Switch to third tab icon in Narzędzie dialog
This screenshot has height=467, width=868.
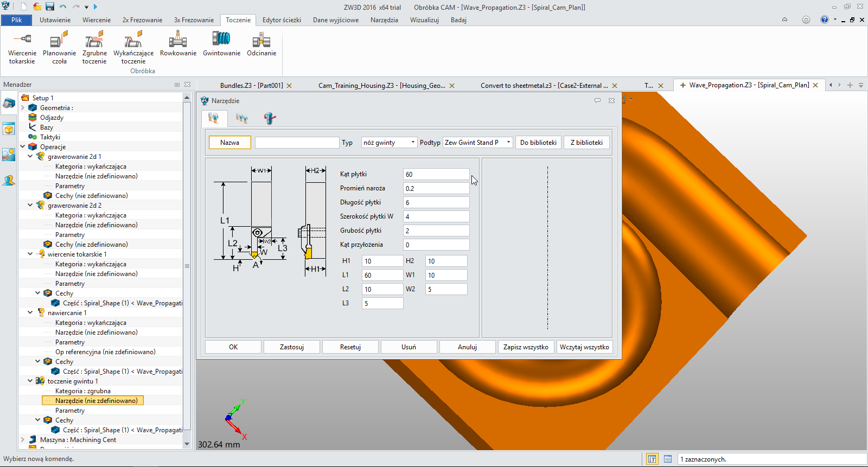point(270,118)
